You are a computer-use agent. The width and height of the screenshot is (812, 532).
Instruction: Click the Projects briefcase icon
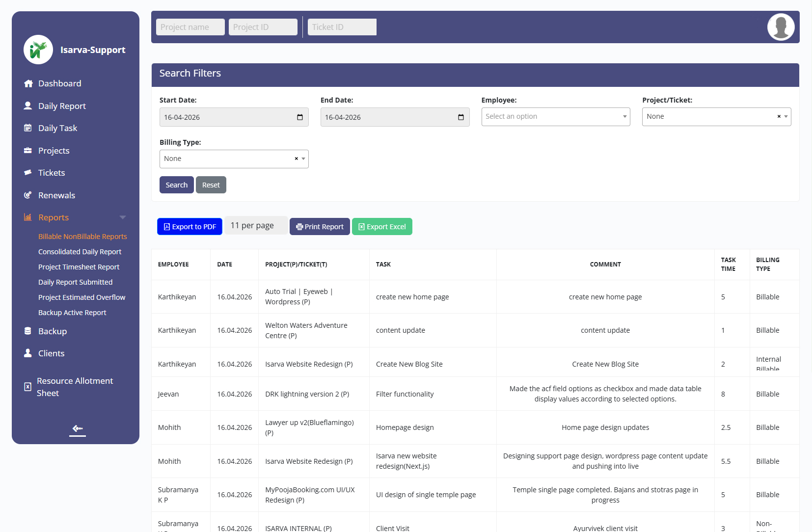pos(28,151)
